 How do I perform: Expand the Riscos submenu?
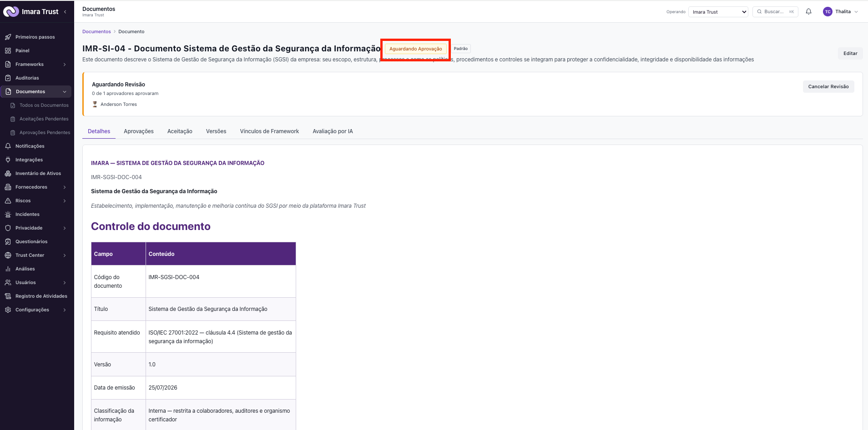65,201
